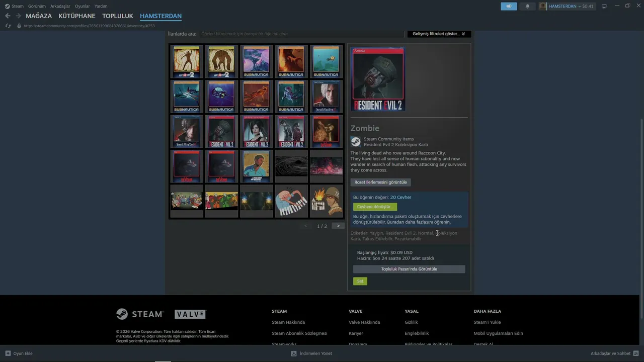The image size is (644, 362).
Task: Open the Steam menu
Action: pyautogui.click(x=14, y=6)
